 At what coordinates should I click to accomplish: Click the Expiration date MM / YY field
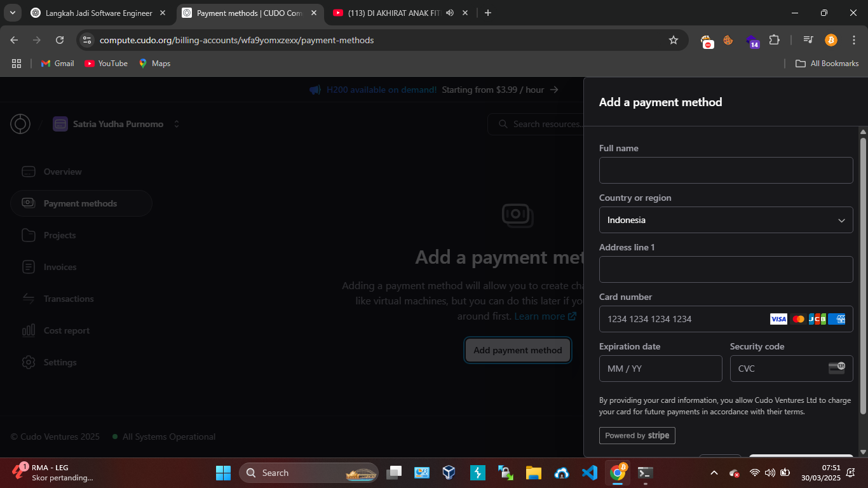(x=660, y=369)
